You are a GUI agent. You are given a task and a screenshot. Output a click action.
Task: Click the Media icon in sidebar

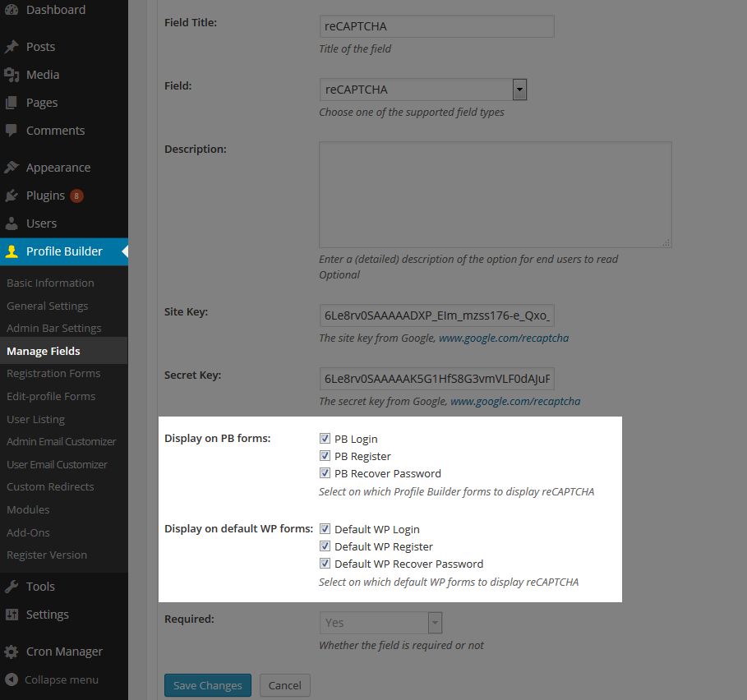pos(12,75)
